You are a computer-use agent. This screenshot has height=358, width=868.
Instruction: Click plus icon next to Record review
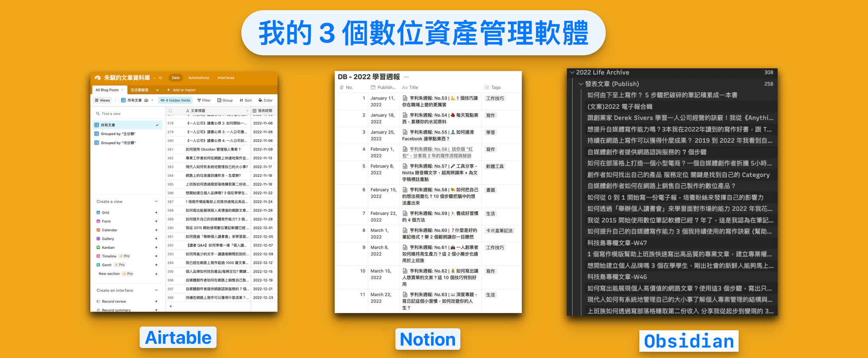tap(156, 302)
